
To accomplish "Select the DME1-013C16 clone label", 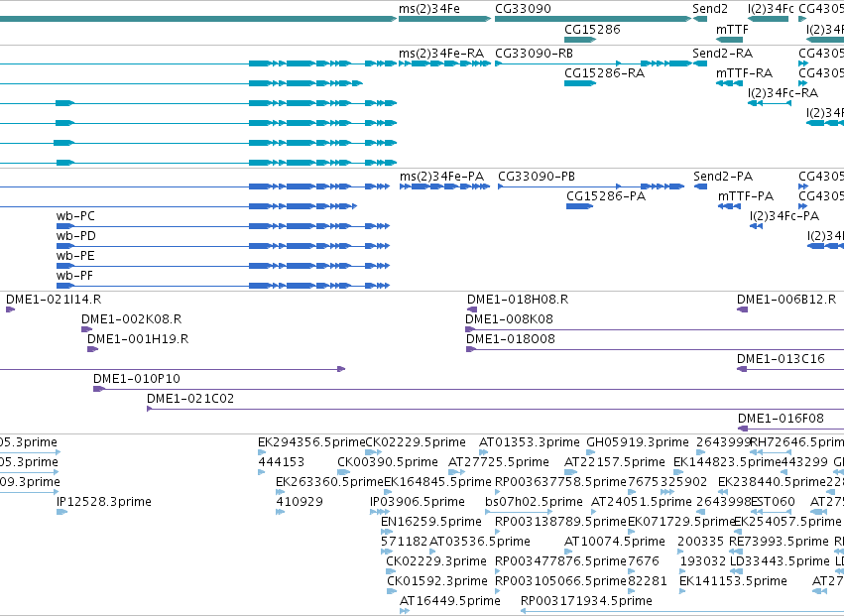I will point(781,359).
